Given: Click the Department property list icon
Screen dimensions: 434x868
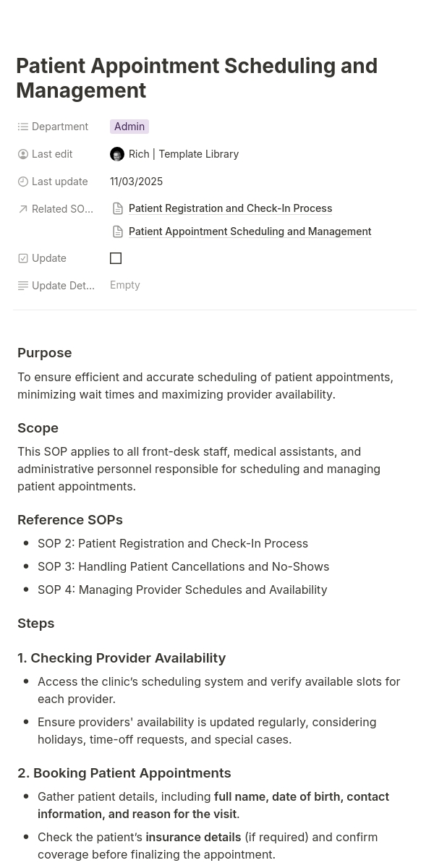Looking at the screenshot, I should click(23, 127).
